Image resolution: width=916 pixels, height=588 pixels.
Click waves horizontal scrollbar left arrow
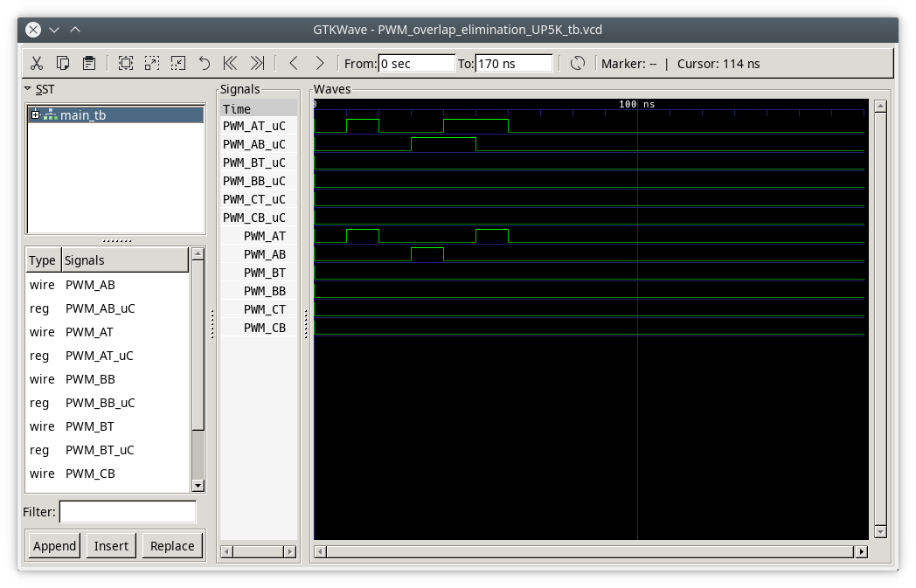click(320, 551)
